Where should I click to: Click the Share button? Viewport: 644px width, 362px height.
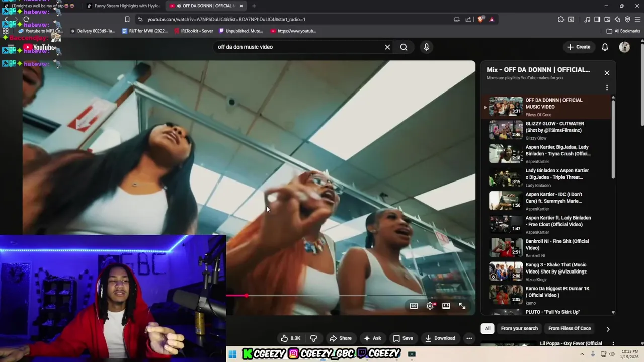(341, 338)
